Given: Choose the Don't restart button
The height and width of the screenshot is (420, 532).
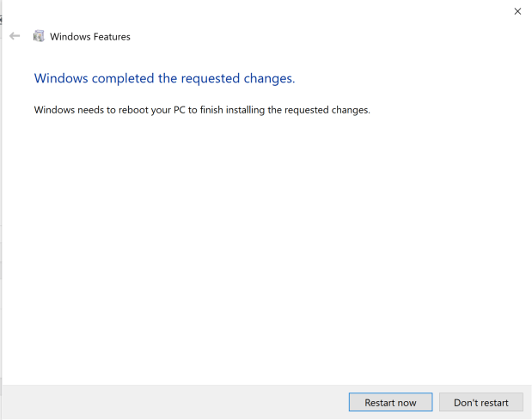Looking at the screenshot, I should [480, 402].
